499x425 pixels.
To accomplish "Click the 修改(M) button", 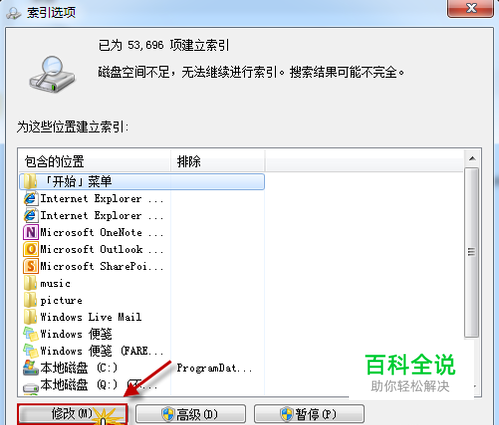I will point(72,414).
